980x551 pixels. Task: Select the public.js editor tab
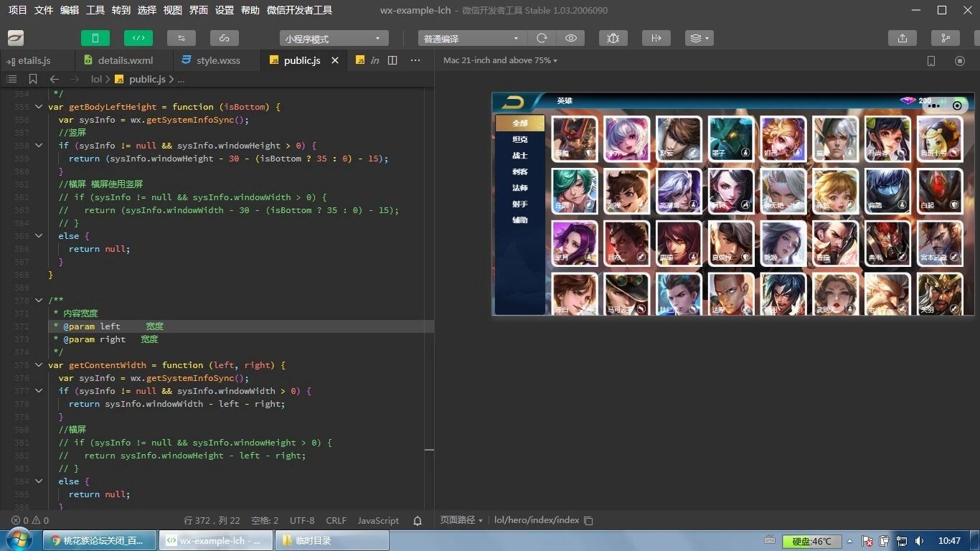pyautogui.click(x=301, y=60)
